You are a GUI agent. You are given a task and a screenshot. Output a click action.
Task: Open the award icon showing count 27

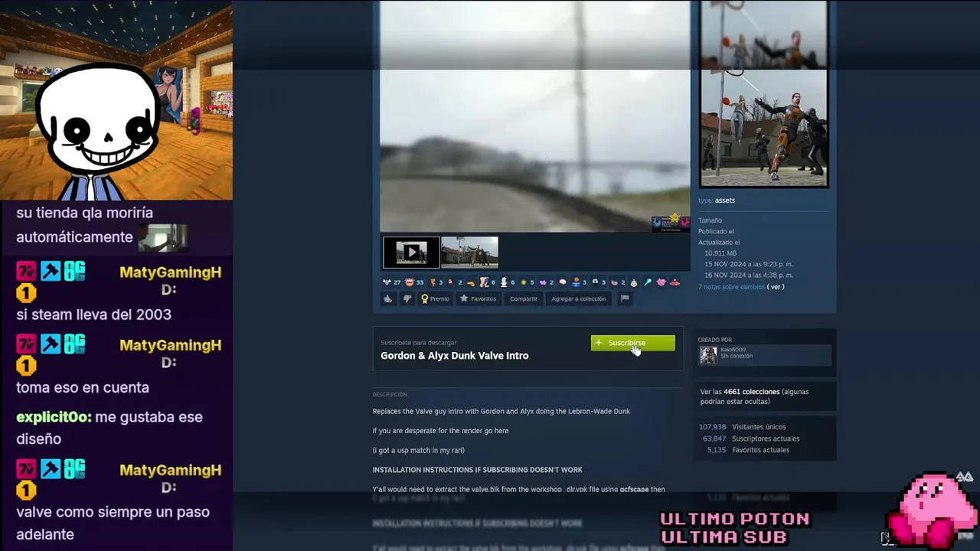point(386,282)
